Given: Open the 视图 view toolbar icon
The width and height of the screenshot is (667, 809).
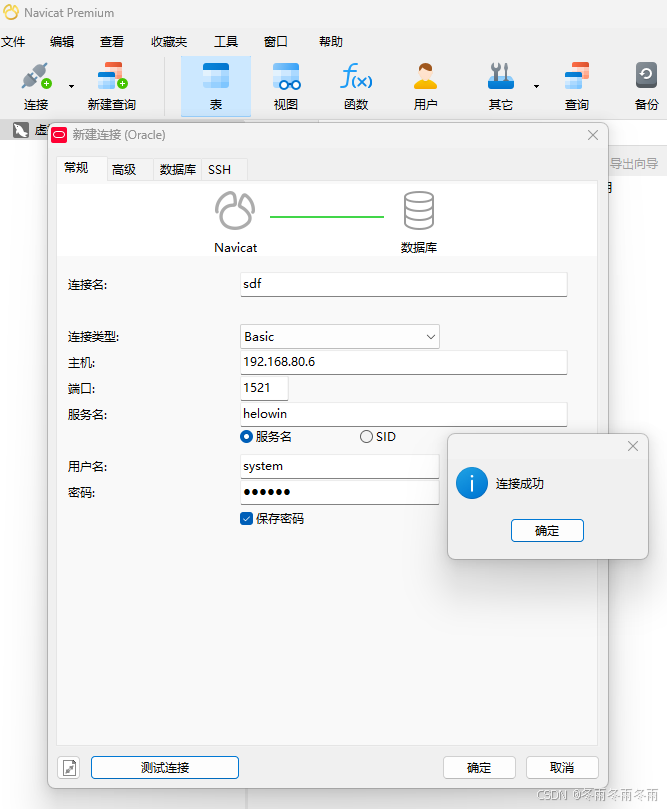Looking at the screenshot, I should [286, 86].
